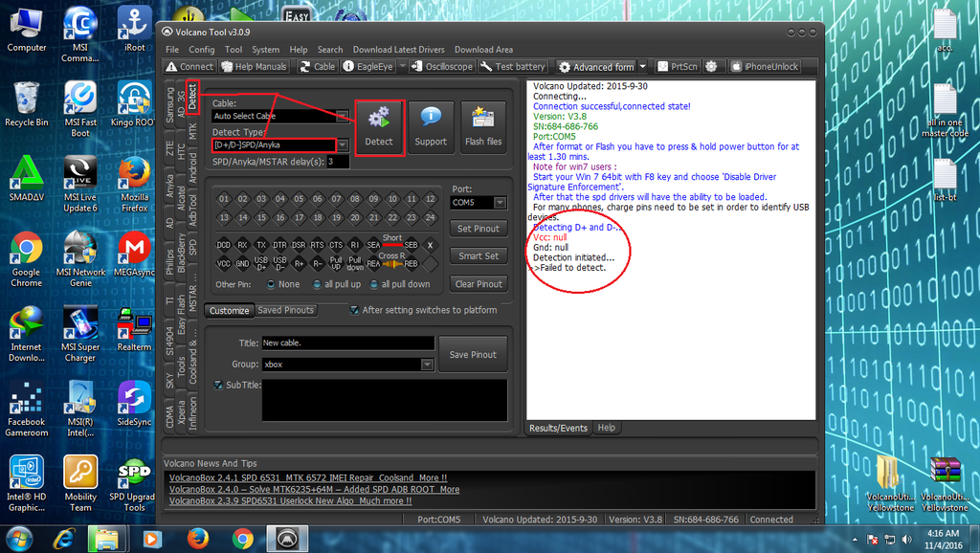Screen dimensions: 980x553
Task: Toggle "After setting switches to platform" checkbox
Action: coord(355,310)
